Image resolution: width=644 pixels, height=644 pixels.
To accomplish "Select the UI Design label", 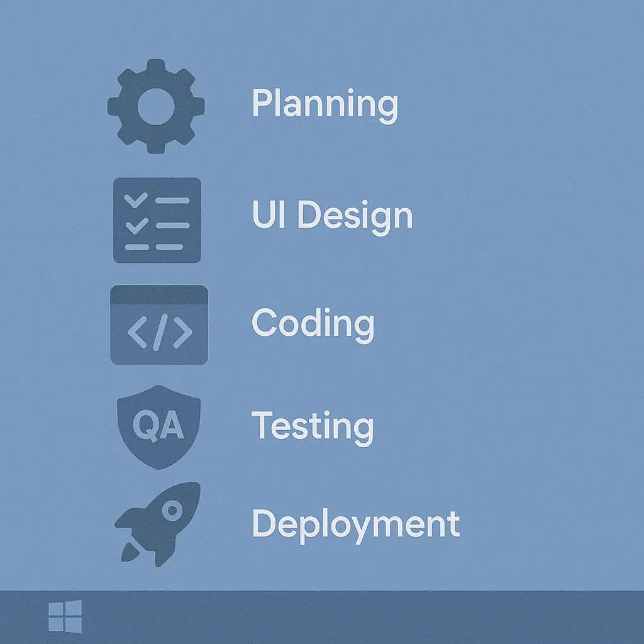I will pos(332,216).
